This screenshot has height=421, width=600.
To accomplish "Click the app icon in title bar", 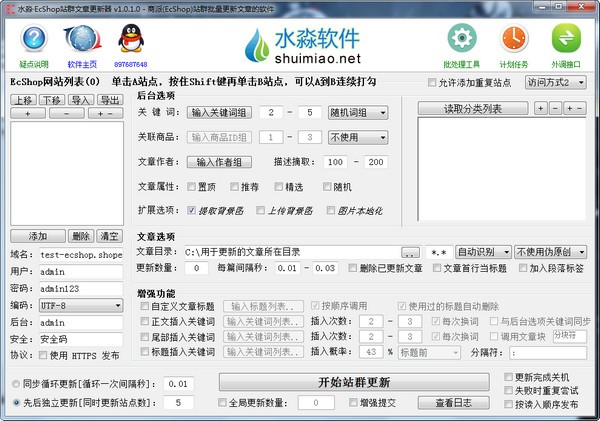I will point(11,9).
